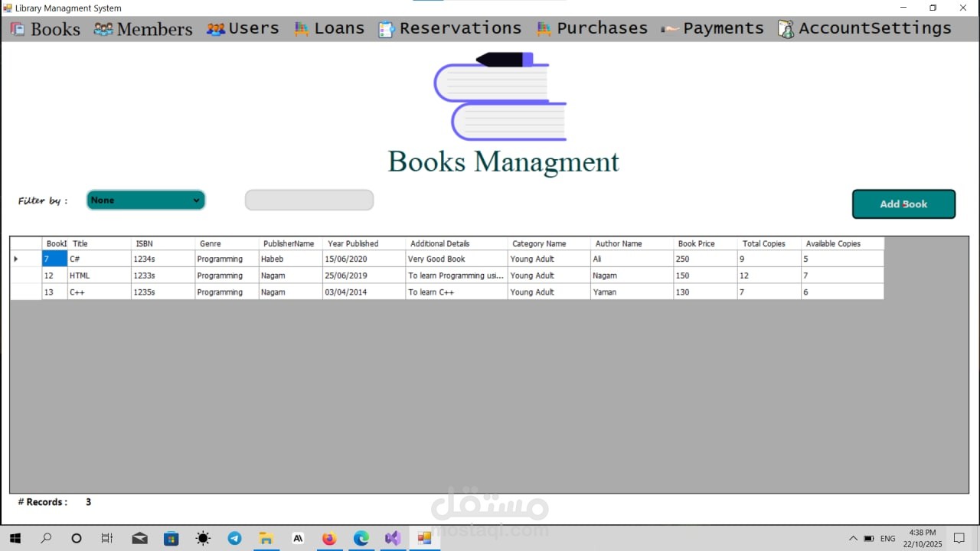Open the notification center icon

coord(959,538)
